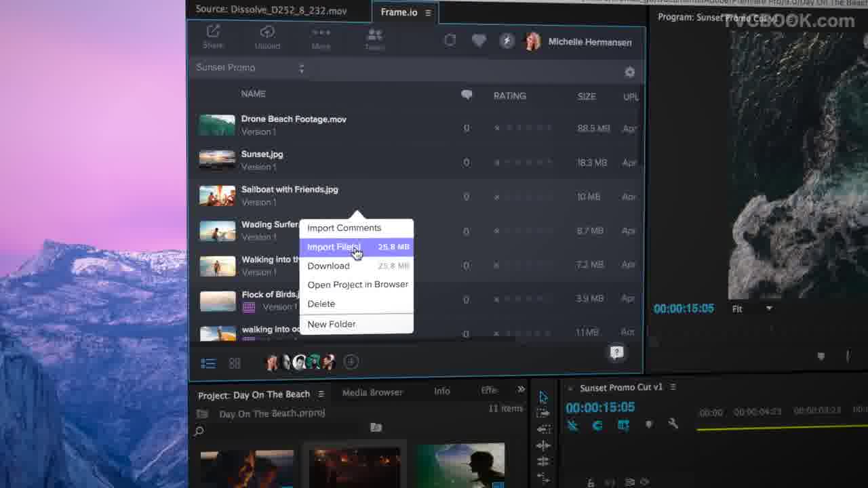Show hidden panel tabs via double chevron
Viewport: 868px width, 488px height.
tap(521, 389)
